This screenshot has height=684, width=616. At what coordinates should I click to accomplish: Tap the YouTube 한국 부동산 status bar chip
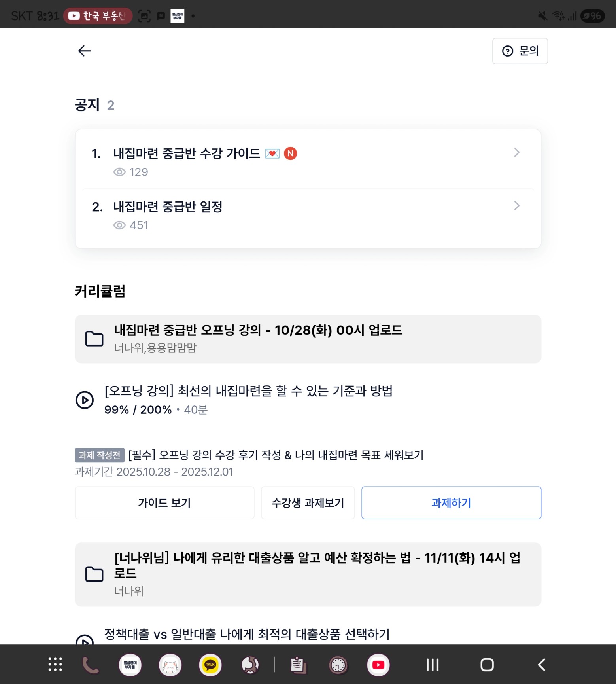98,16
